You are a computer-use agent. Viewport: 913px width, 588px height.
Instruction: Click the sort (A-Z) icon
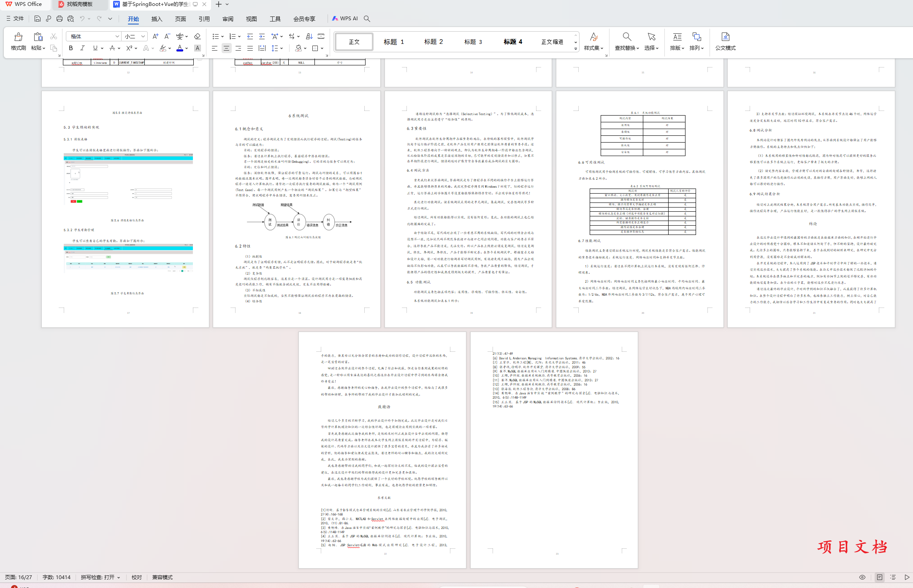(x=309, y=36)
